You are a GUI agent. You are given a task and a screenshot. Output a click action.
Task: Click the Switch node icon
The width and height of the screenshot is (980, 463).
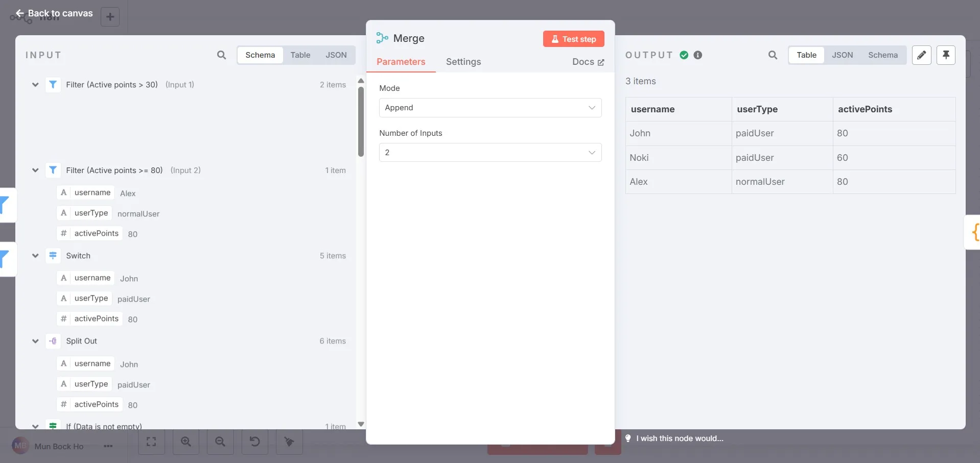pos(53,256)
